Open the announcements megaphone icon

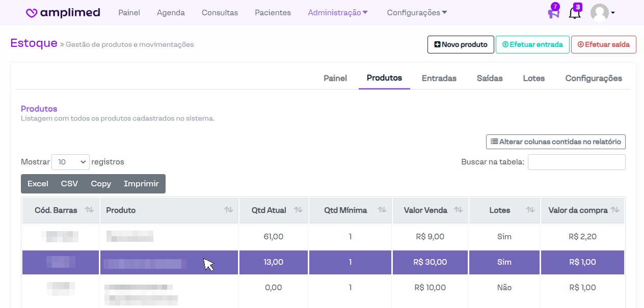tap(553, 13)
